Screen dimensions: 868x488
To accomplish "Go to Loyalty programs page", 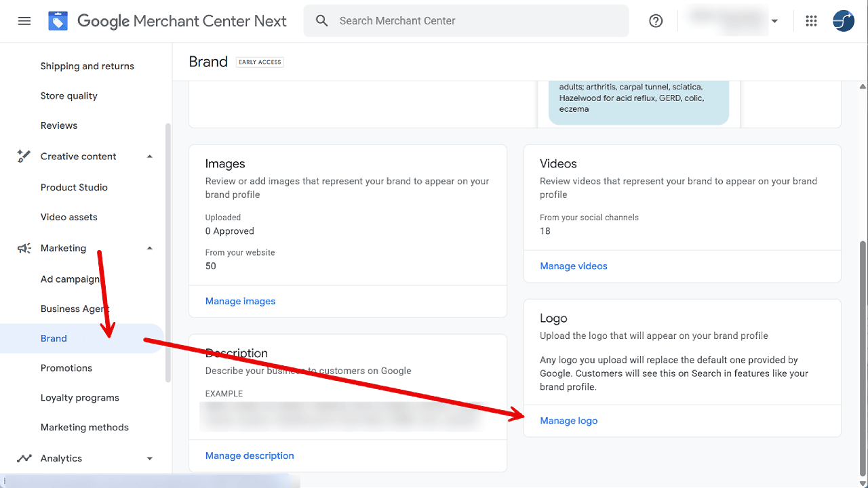I will (79, 398).
